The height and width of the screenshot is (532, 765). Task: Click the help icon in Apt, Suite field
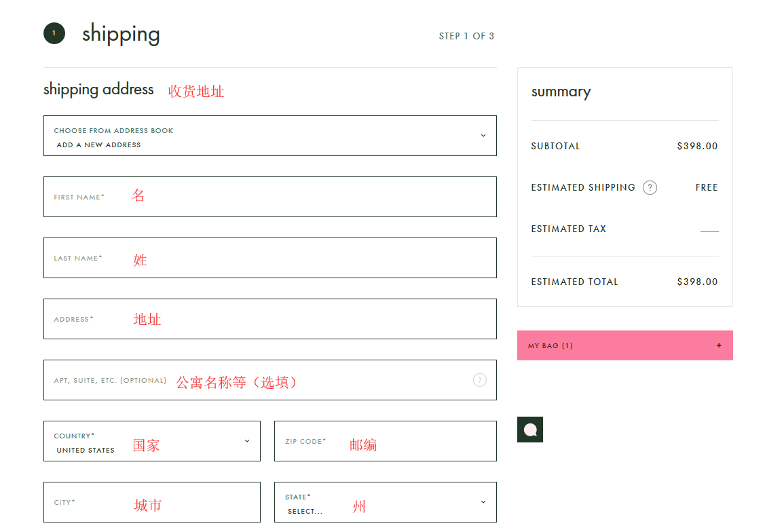click(479, 380)
